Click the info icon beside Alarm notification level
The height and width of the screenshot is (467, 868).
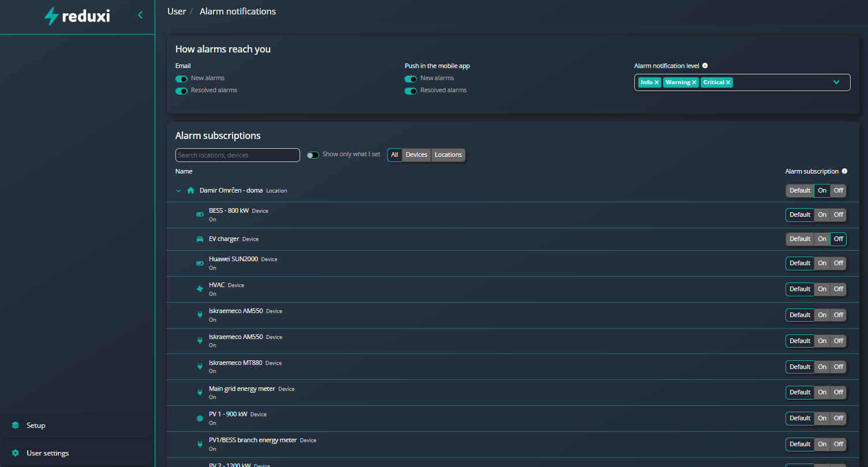tap(705, 66)
